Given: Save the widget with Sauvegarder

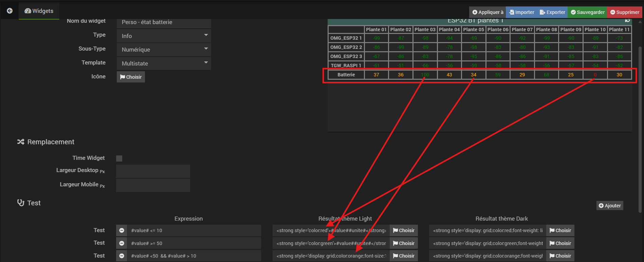Looking at the screenshot, I should (x=587, y=12).
